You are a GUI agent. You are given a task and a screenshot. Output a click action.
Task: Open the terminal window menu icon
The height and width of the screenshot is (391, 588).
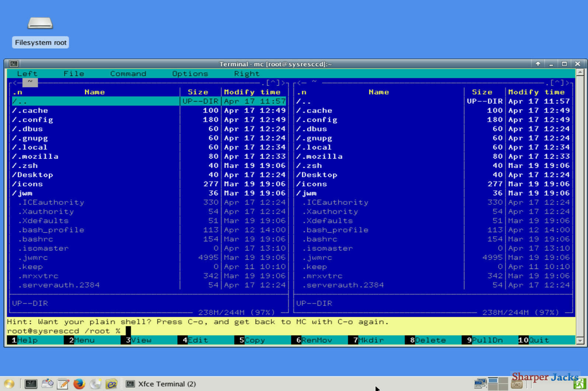[x=14, y=64]
